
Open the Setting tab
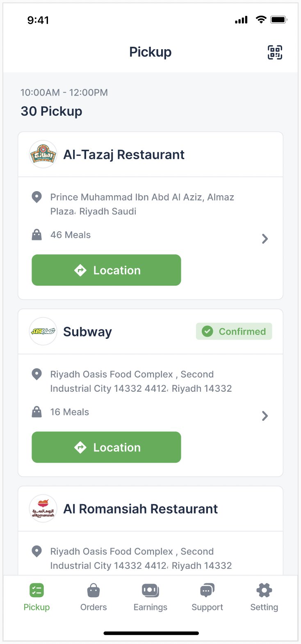264,597
